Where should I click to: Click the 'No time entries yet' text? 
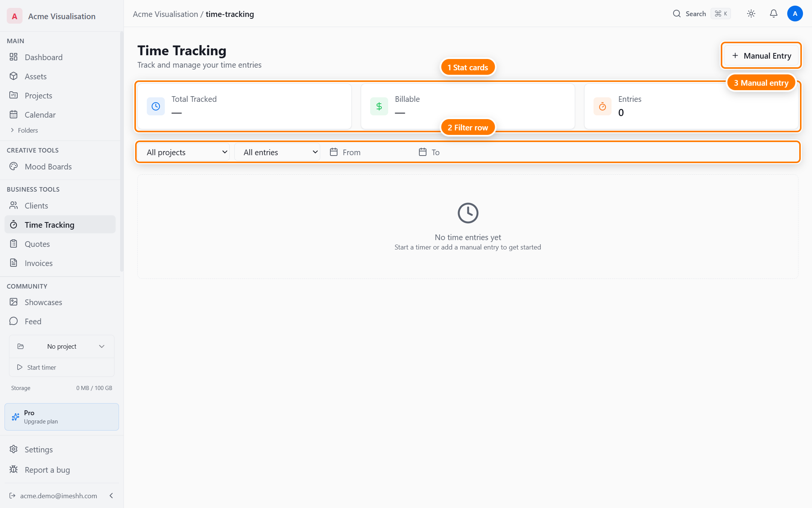coord(468,237)
